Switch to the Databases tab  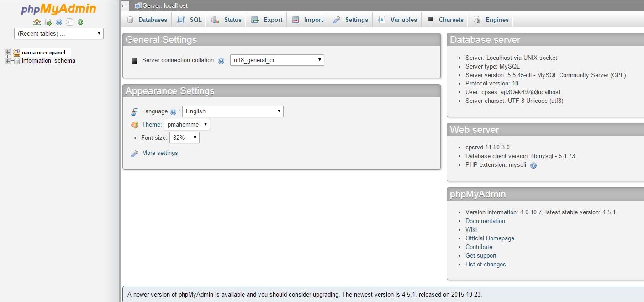click(x=147, y=20)
